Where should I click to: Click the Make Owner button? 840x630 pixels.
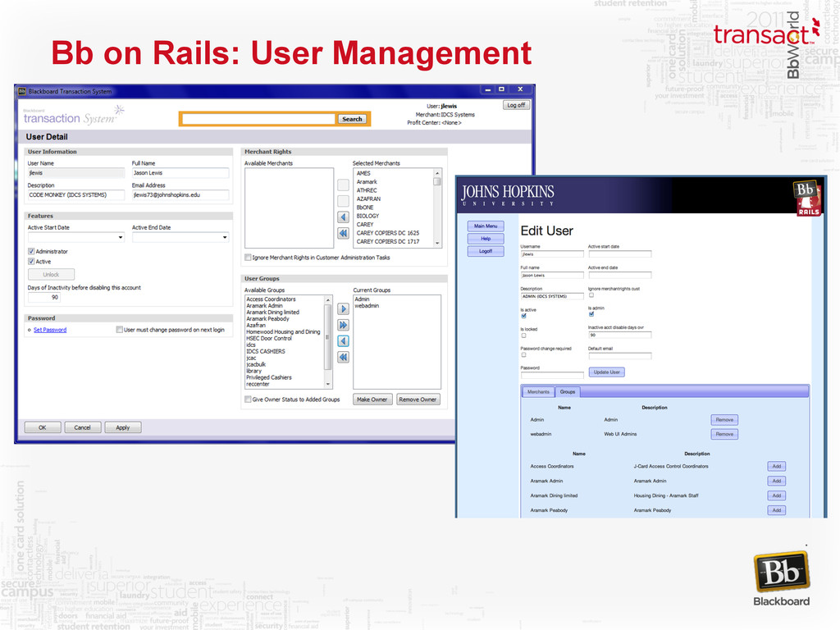(372, 399)
